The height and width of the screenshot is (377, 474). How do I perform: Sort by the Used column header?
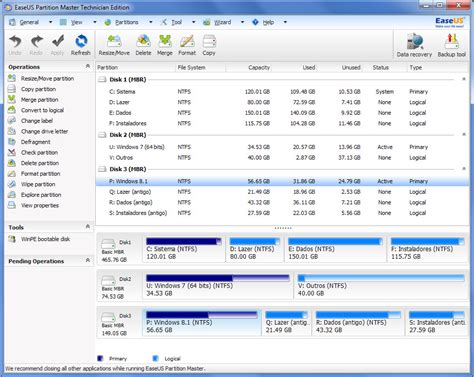click(293, 67)
